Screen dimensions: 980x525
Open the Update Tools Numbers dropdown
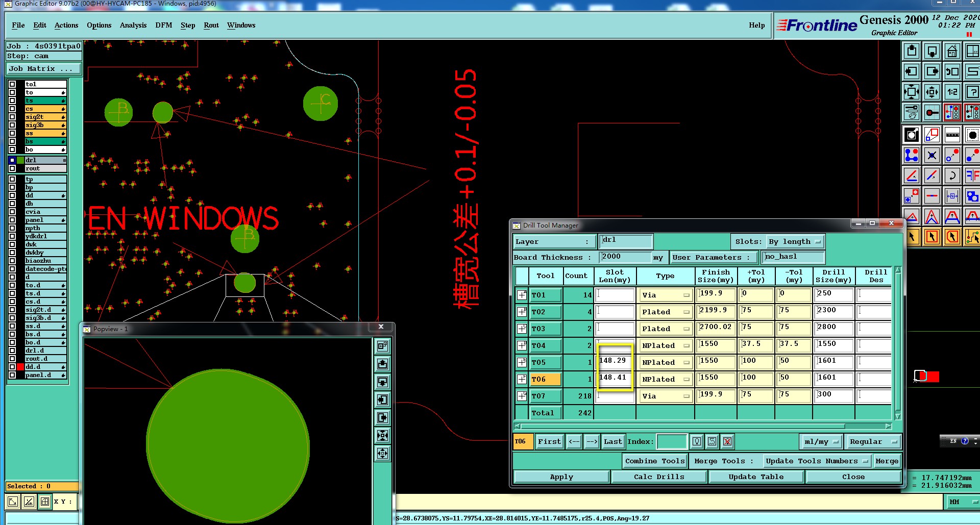pyautogui.click(x=816, y=461)
